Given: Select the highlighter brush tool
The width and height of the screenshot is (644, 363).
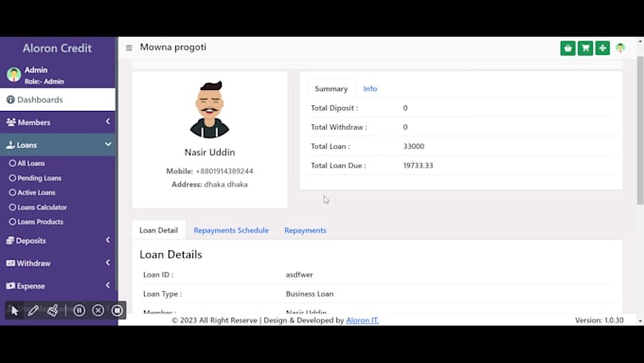Looking at the screenshot, I should [53, 310].
